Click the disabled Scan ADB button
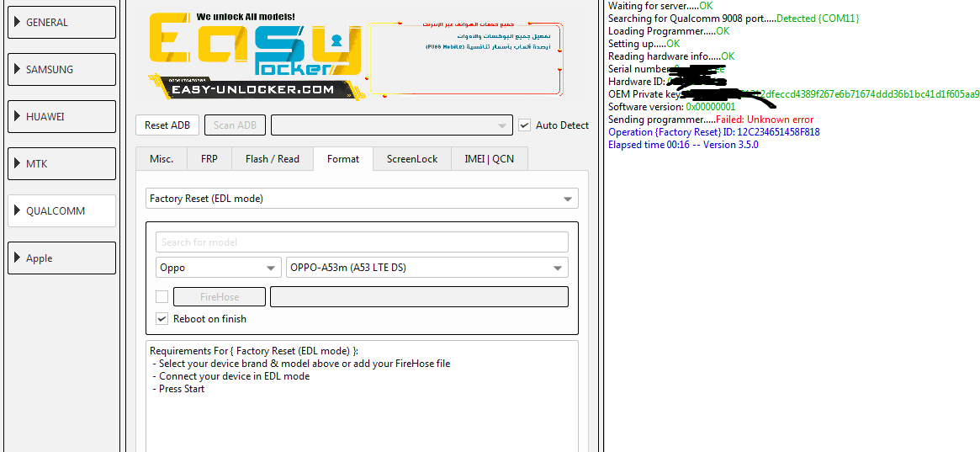Image resolution: width=980 pixels, height=452 pixels. pyautogui.click(x=235, y=125)
